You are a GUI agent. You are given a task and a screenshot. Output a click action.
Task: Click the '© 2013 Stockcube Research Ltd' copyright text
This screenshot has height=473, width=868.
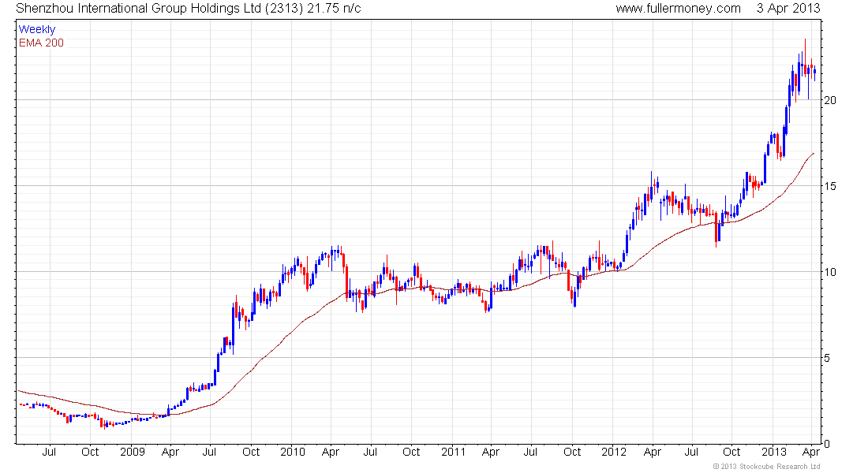766,467
